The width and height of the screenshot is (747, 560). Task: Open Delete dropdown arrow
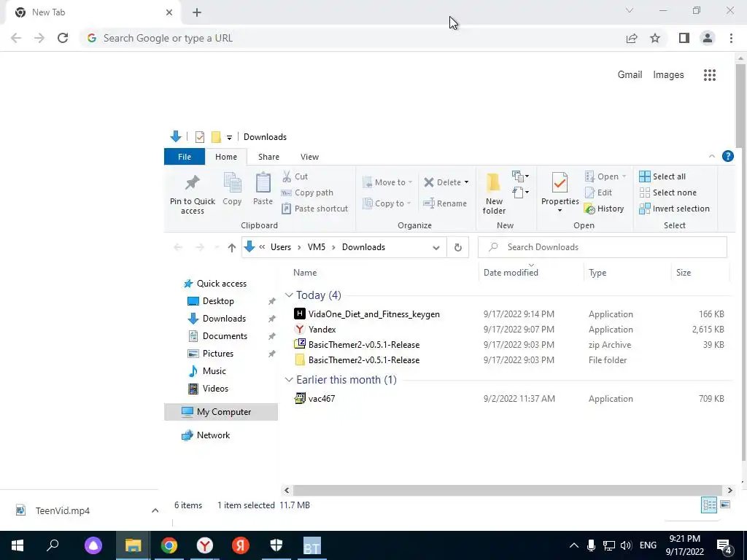[466, 182]
